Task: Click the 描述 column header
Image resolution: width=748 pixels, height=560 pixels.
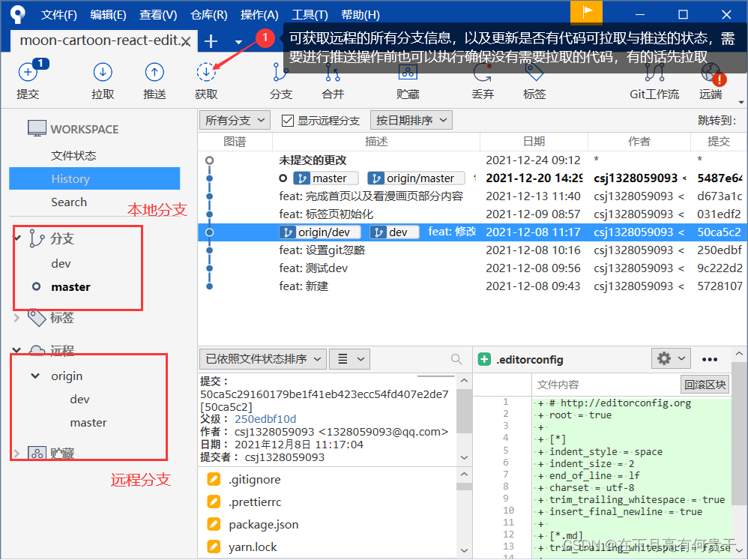Action: pos(376,141)
